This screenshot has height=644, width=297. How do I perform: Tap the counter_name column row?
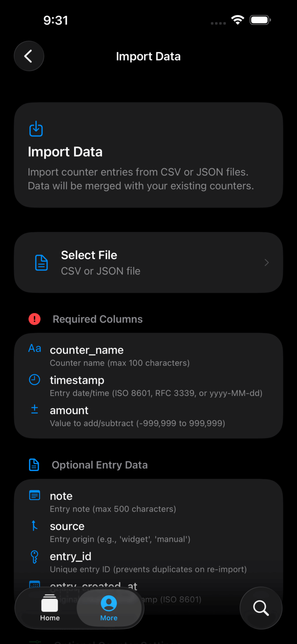tap(148, 356)
